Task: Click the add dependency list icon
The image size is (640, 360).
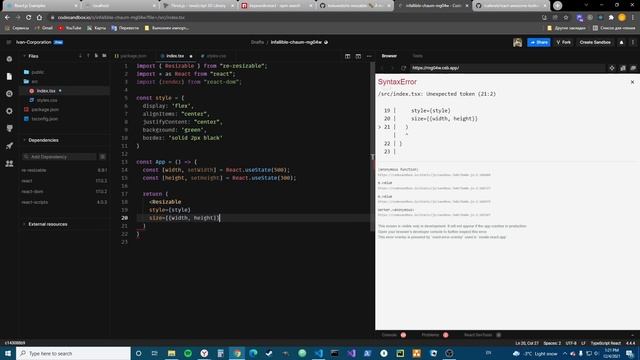Action: 102,157
